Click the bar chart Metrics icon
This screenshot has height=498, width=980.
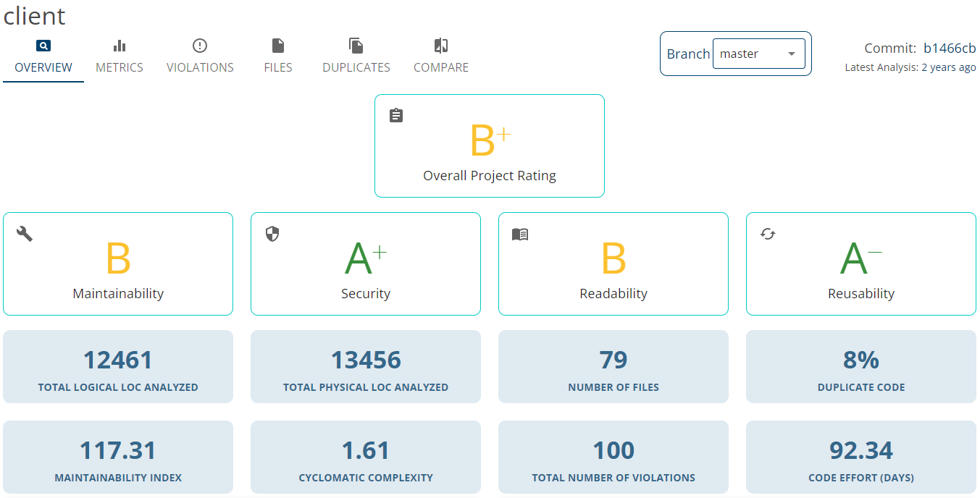coord(120,46)
